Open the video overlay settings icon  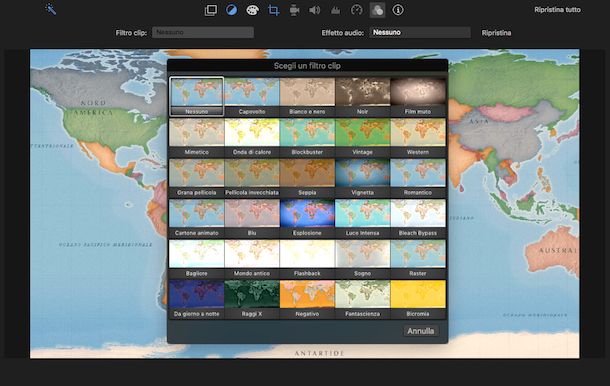[211, 10]
